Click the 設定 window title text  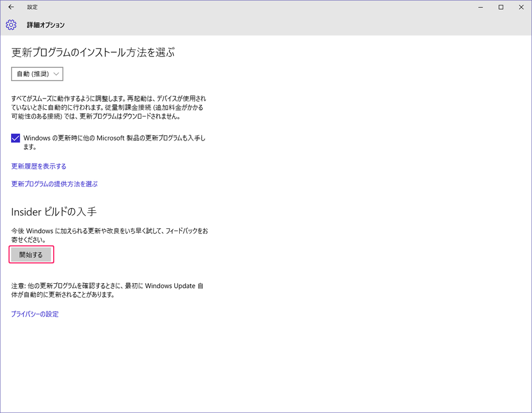[32, 7]
